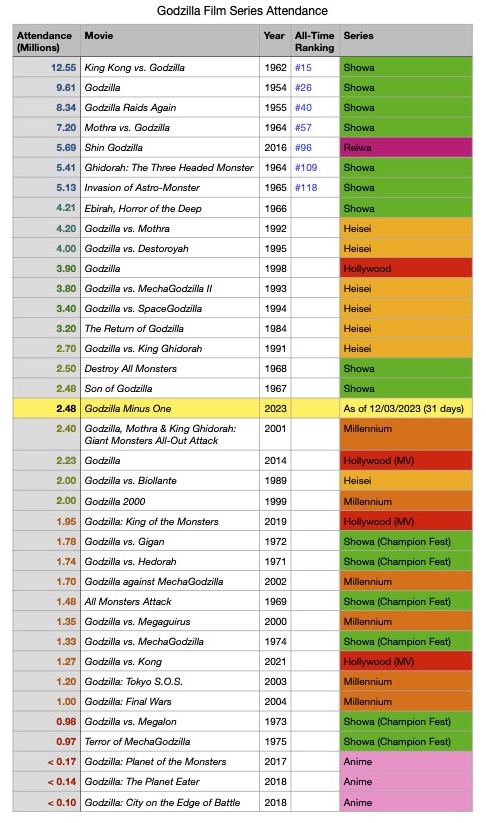Open the #118 ranking link
Screen dimensions: 486x823
pyautogui.click(x=306, y=187)
